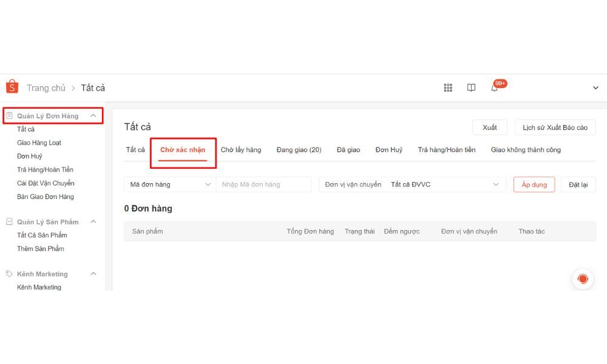Open the Đơn vị vận chuyển dropdown
Viewport: 607px width, 364px height.
tap(412, 184)
